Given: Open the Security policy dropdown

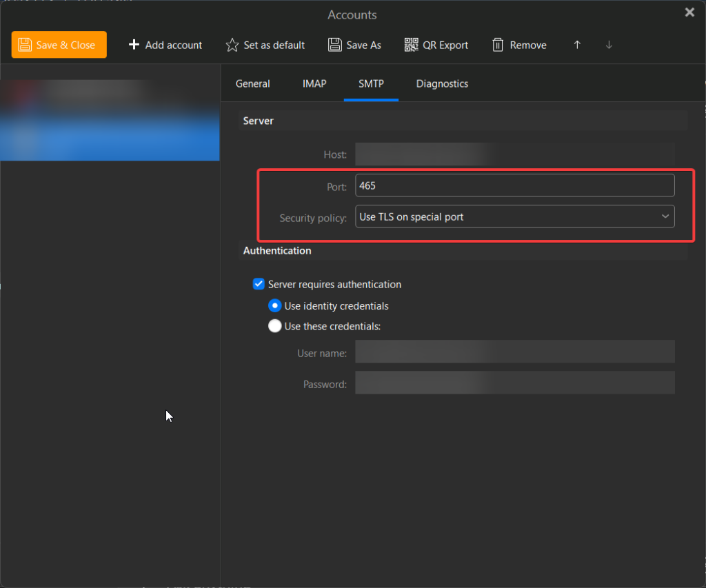Looking at the screenshot, I should 514,216.
